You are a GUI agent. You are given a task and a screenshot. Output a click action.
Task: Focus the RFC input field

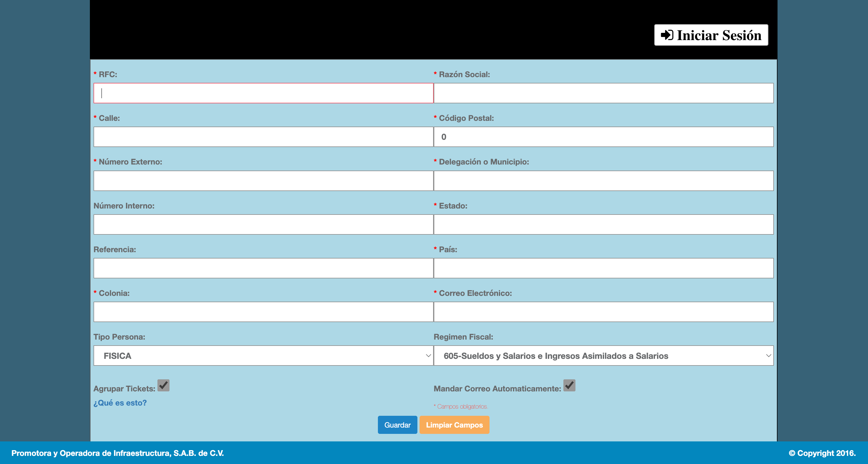pos(263,93)
